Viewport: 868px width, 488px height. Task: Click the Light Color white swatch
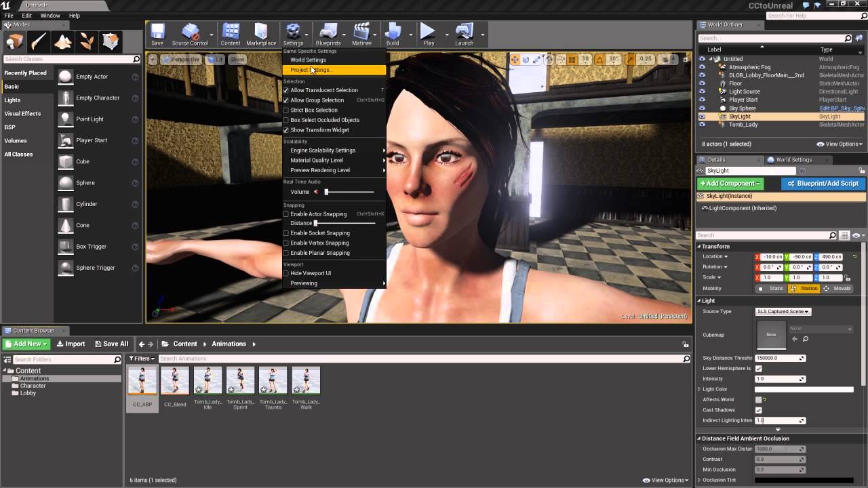[x=804, y=389]
